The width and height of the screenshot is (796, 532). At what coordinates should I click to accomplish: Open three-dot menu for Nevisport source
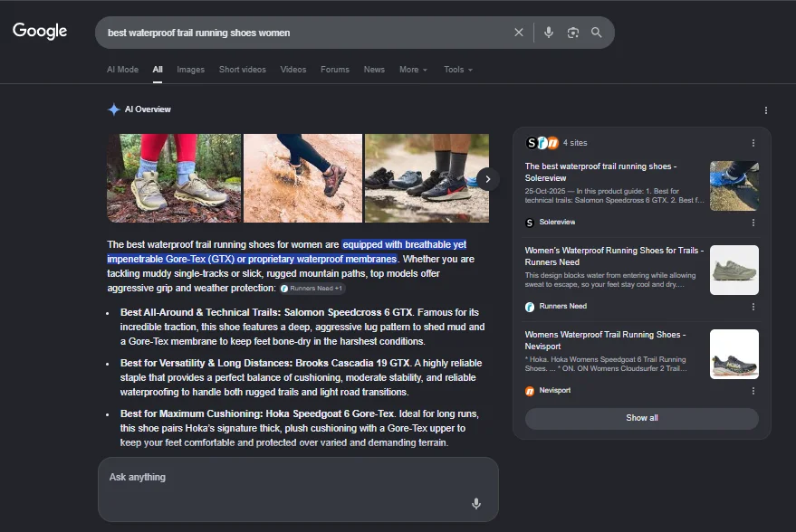(x=753, y=391)
